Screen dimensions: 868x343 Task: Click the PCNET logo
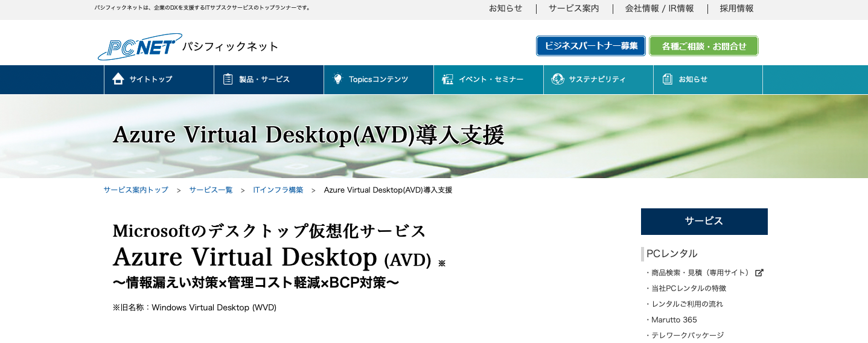pos(139,46)
